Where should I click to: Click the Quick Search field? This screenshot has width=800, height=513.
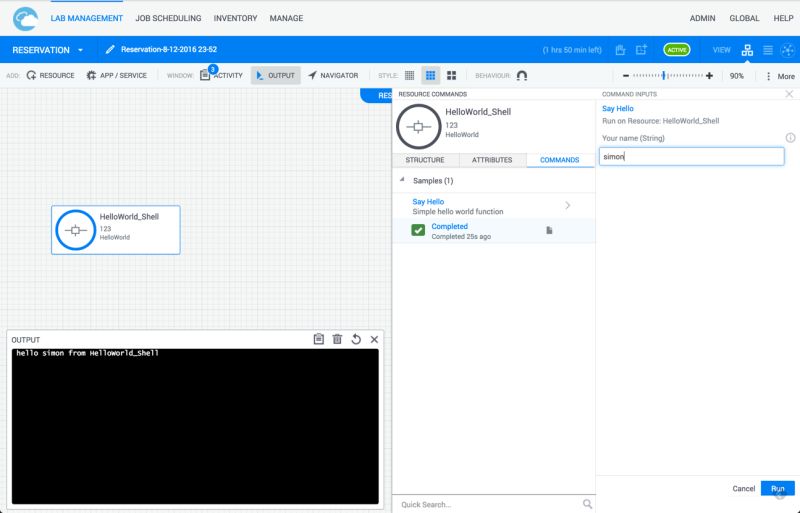click(x=487, y=504)
